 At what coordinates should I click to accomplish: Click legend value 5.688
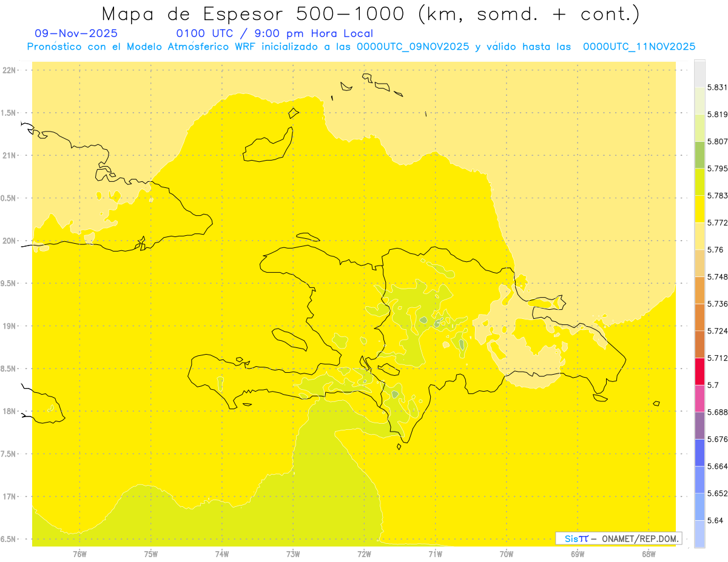717,412
